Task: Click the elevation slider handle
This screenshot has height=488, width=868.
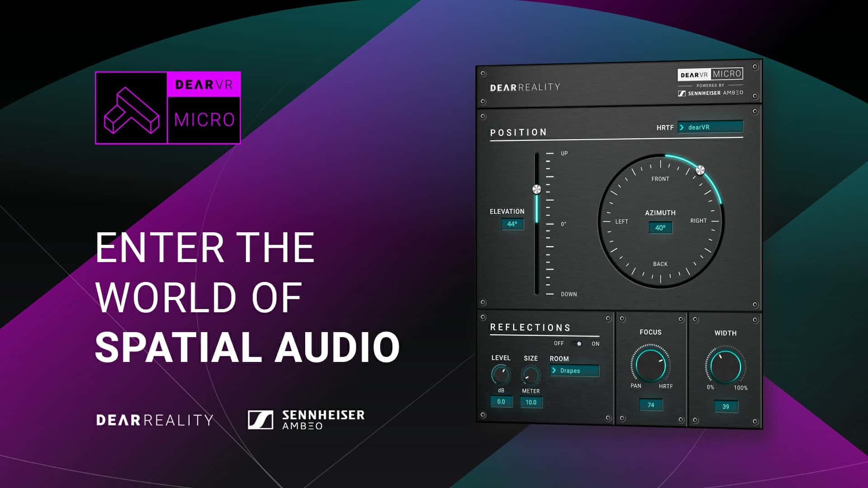Action: coord(537,189)
